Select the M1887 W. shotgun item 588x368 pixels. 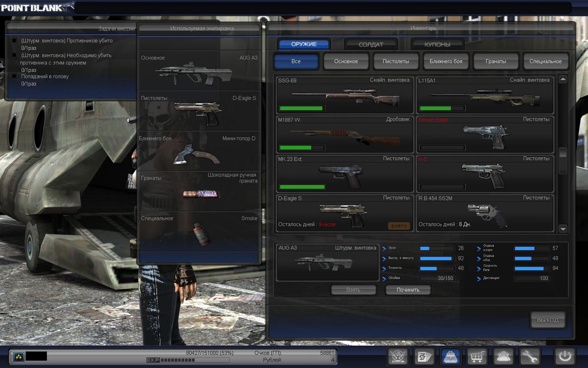click(x=345, y=135)
